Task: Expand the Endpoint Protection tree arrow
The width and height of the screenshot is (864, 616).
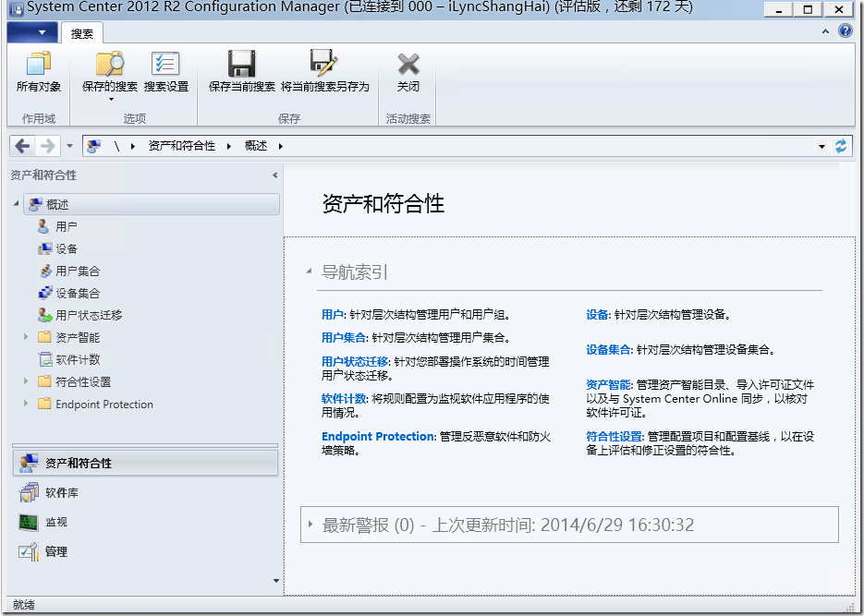Action: tap(25, 404)
